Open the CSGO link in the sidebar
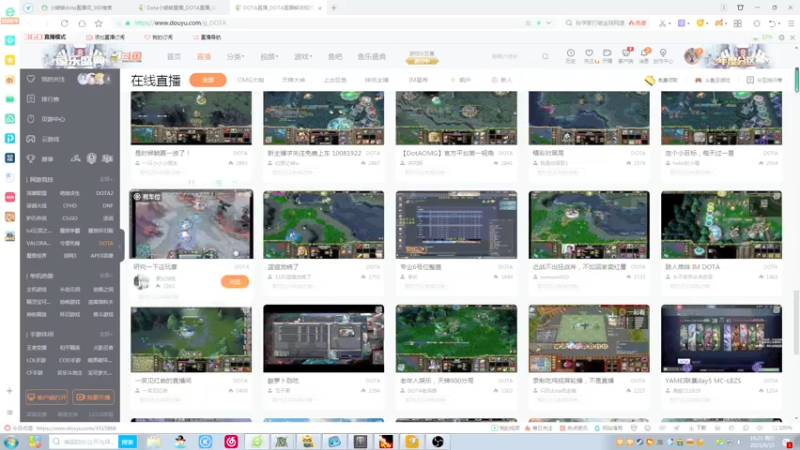 click(x=70, y=218)
